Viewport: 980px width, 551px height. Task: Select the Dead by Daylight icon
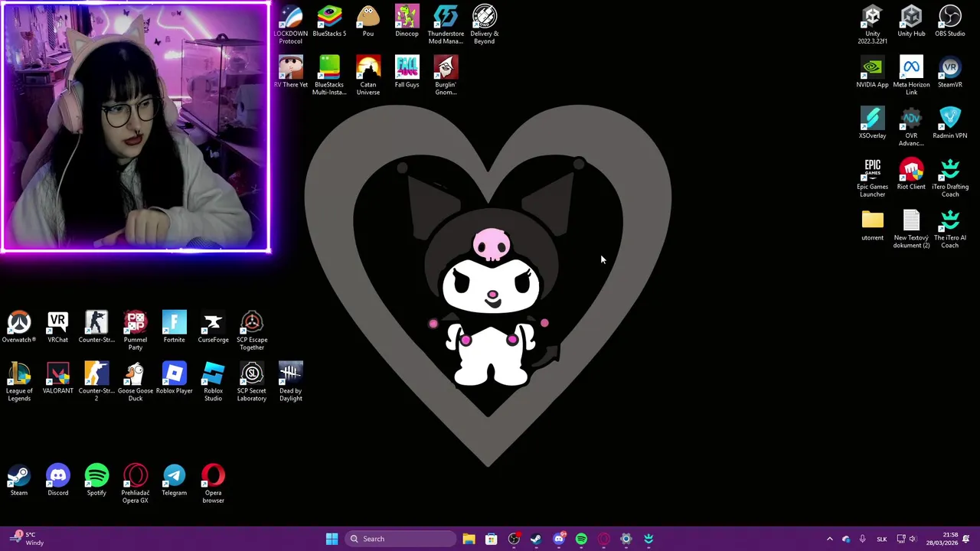pyautogui.click(x=291, y=382)
